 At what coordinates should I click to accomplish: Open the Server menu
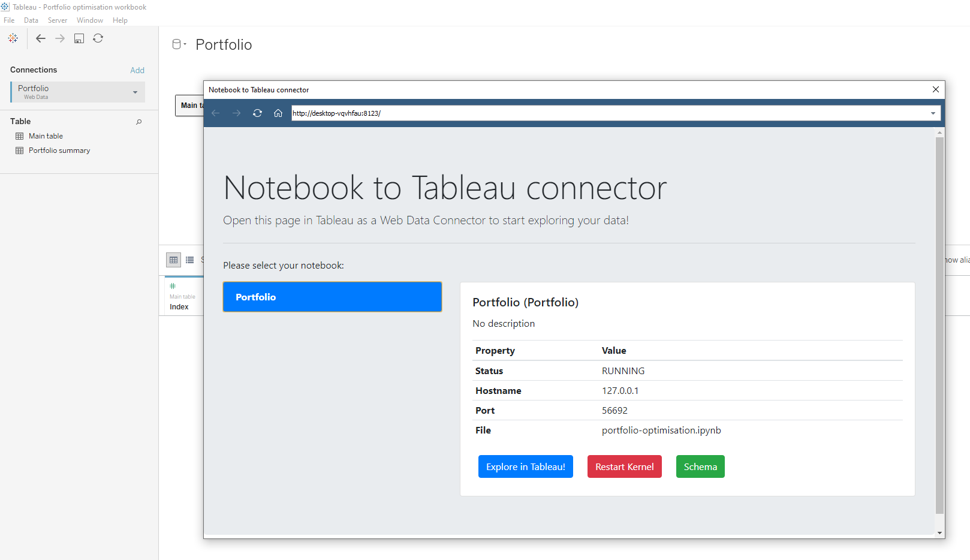coord(58,20)
